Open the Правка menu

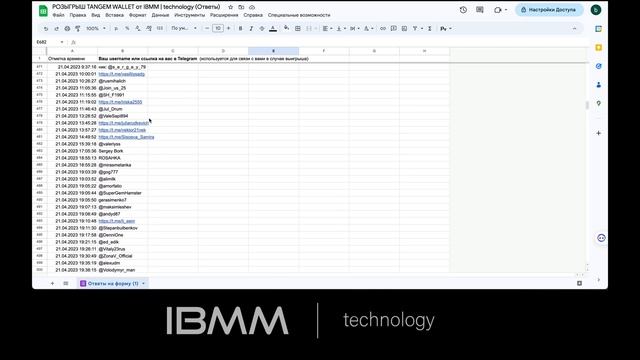tap(78, 15)
